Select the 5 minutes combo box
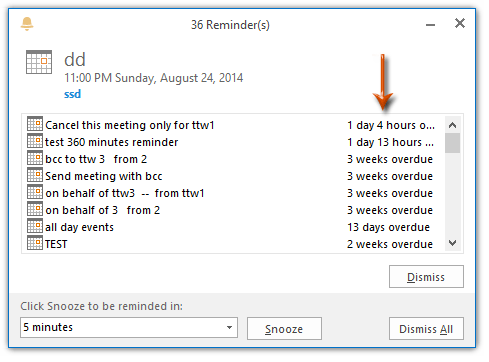 tap(129, 328)
